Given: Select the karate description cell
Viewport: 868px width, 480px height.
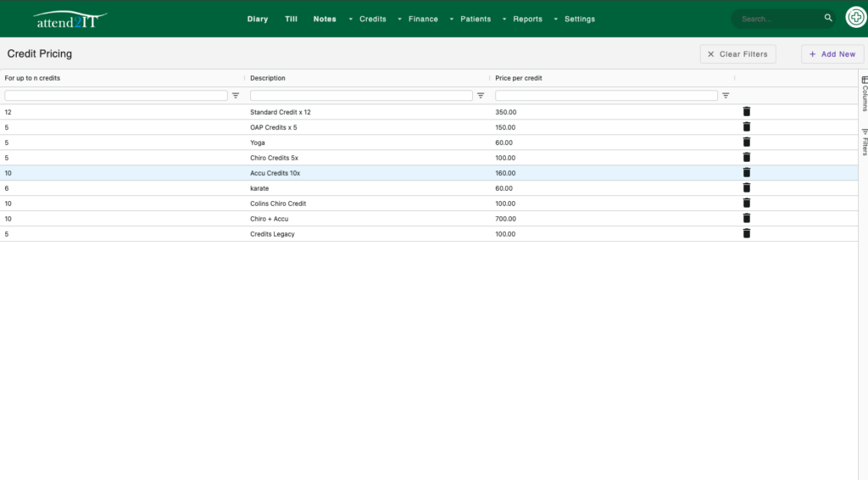Looking at the screenshot, I should pos(259,188).
